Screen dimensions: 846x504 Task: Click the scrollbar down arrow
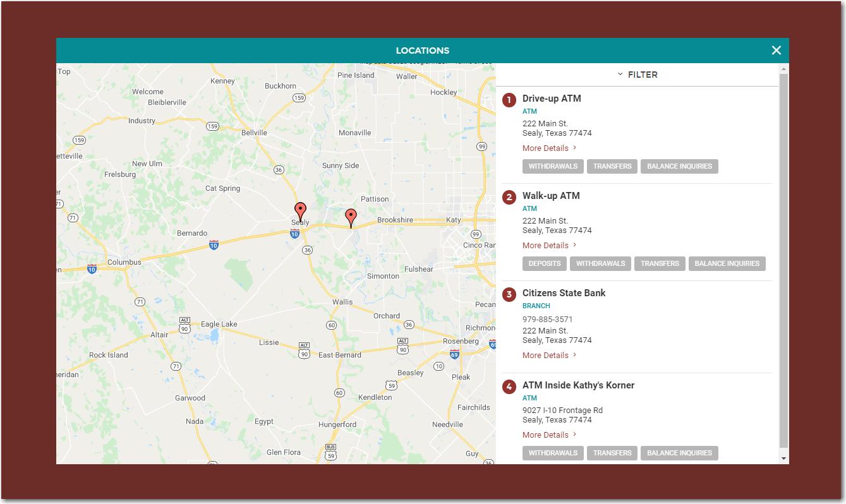[784, 459]
